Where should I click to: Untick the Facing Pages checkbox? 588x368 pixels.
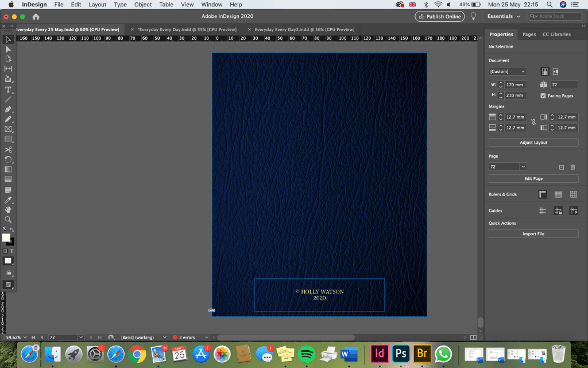click(x=543, y=95)
